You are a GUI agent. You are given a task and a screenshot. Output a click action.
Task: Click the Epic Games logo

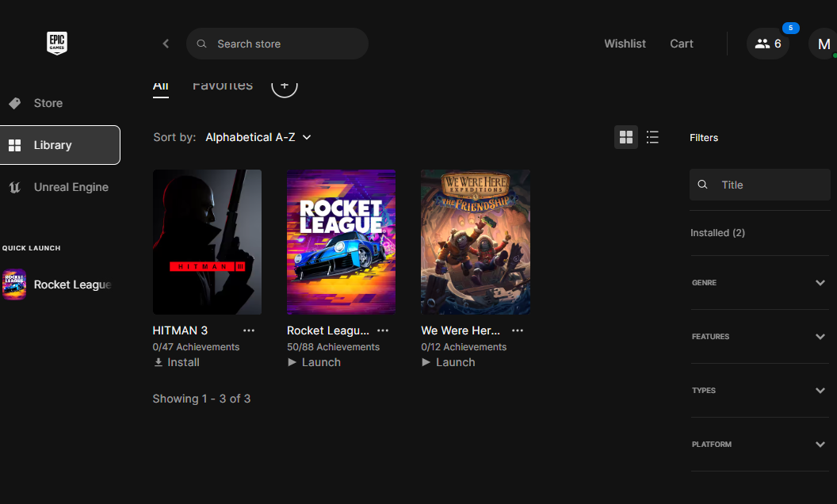(x=57, y=44)
